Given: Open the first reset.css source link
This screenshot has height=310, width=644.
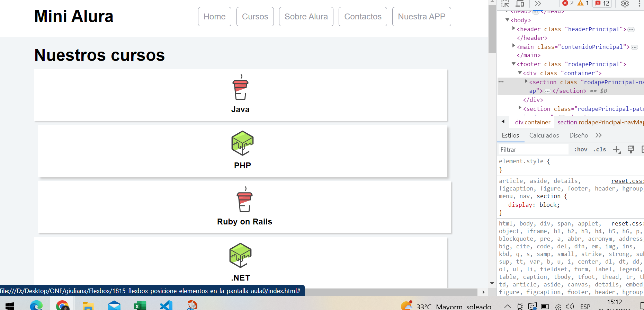Looking at the screenshot, I should (627, 181).
